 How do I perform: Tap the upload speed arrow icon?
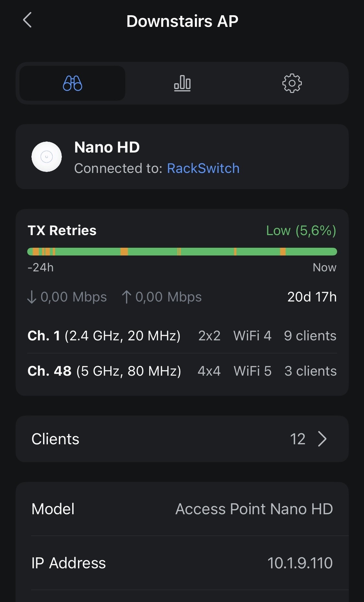(126, 297)
